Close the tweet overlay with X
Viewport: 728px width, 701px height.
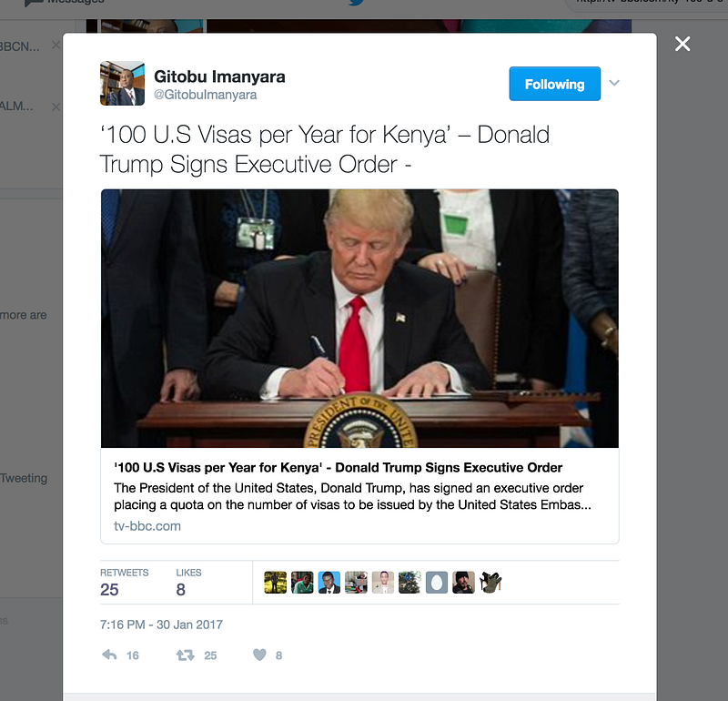tap(682, 44)
